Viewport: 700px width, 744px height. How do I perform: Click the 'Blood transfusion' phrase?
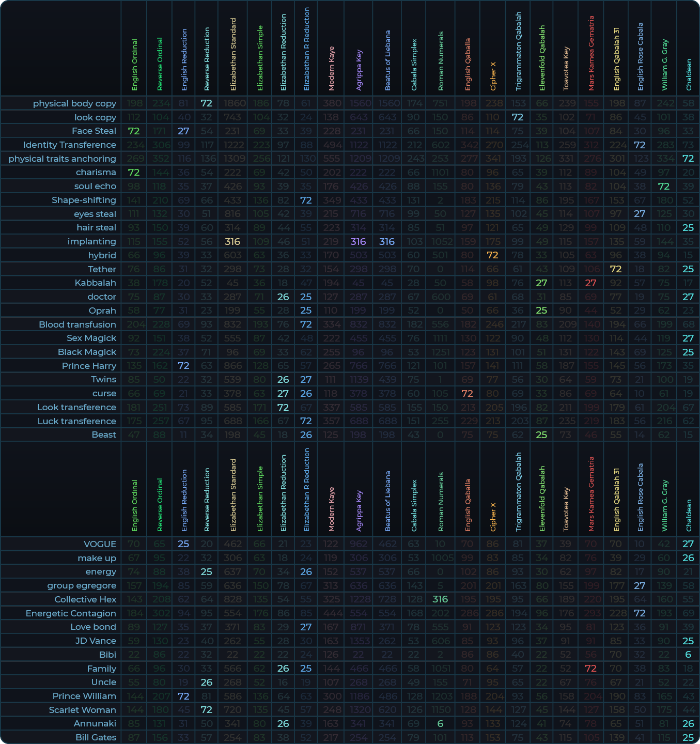point(77,324)
